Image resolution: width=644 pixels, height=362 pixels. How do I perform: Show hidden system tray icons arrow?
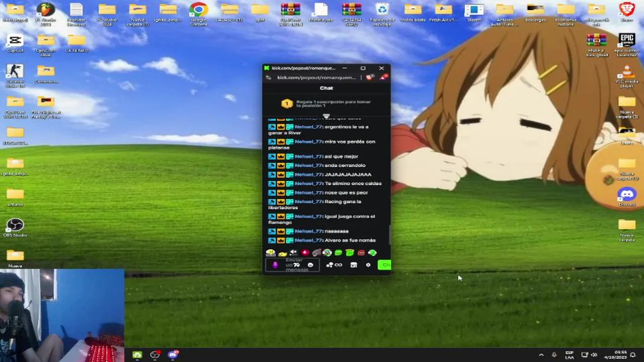coord(541,355)
